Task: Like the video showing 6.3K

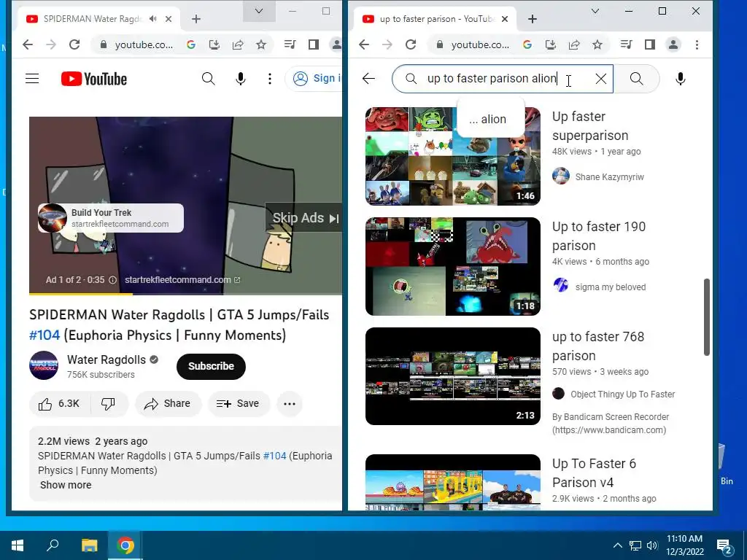Action: 59,404
